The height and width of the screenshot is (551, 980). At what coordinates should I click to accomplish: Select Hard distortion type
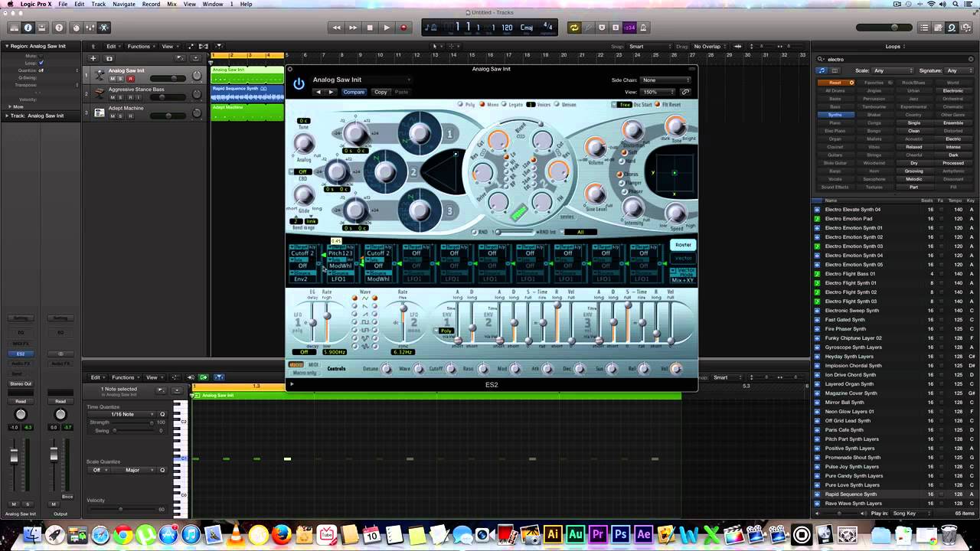coord(621,161)
